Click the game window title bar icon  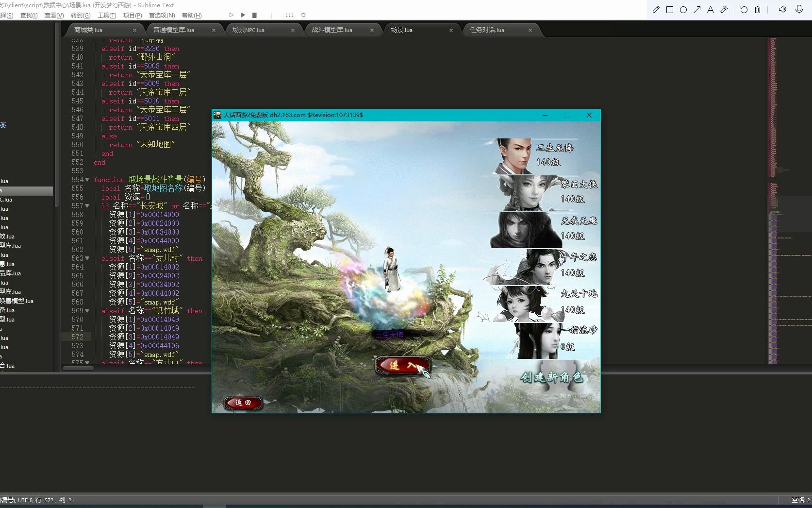point(217,115)
